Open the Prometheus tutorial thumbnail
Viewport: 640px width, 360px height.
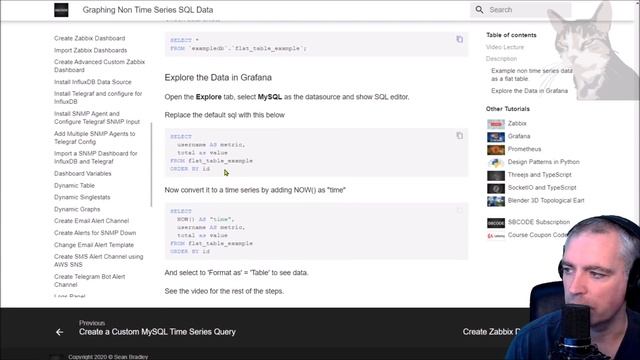(x=496, y=150)
